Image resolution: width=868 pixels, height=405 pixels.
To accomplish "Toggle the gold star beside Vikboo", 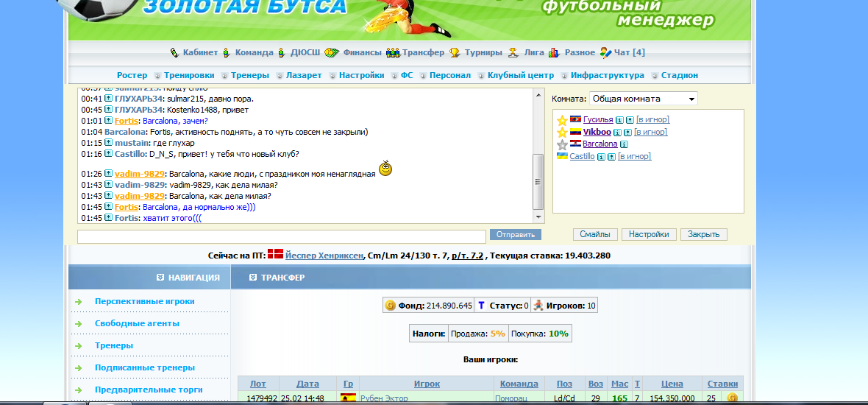I will click(x=562, y=133).
